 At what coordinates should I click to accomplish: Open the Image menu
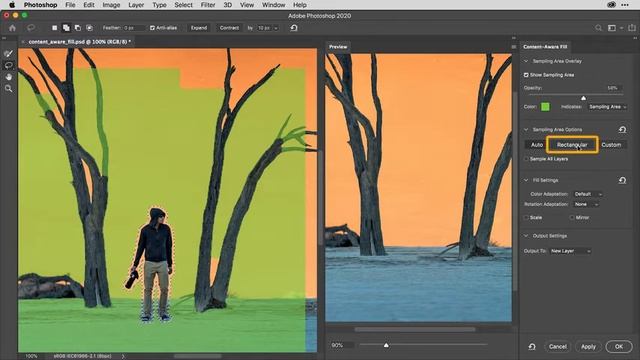[111, 5]
